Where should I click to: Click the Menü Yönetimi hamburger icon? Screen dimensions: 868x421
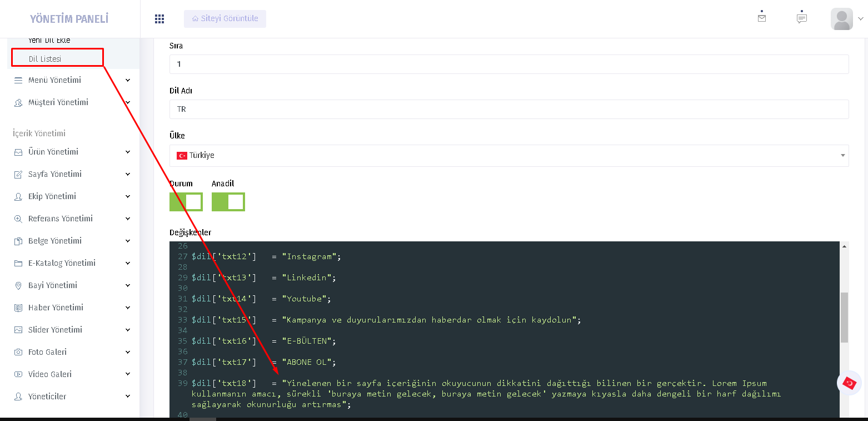pyautogui.click(x=18, y=80)
